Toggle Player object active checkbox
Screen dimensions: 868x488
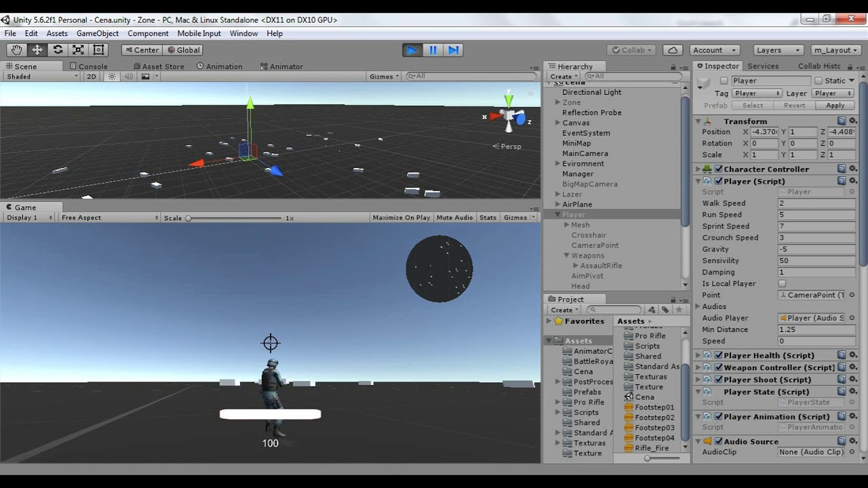724,81
